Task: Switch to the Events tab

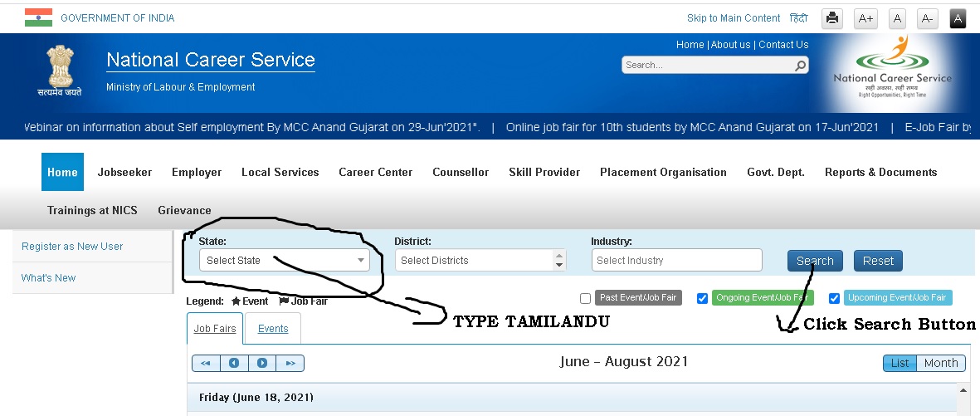Action: 273,329
